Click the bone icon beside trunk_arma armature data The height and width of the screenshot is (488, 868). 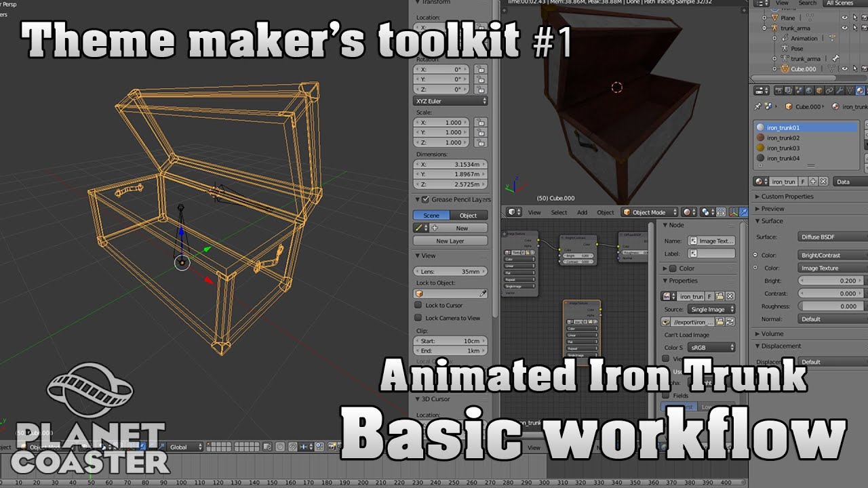[835, 58]
